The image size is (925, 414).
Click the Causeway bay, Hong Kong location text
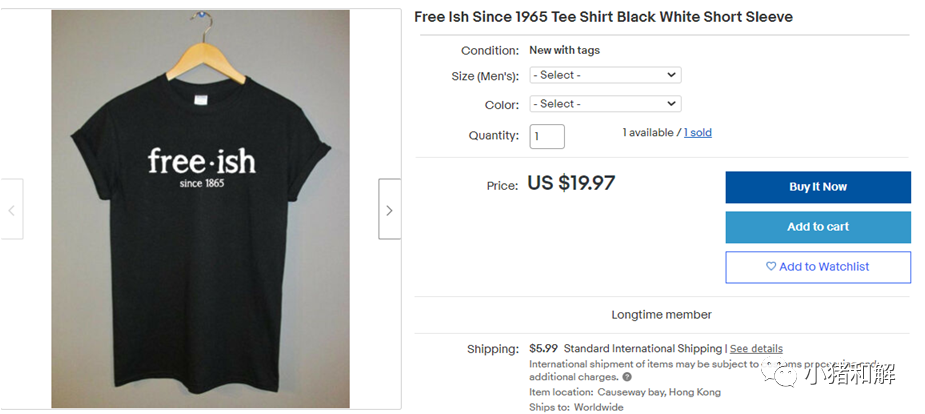click(x=659, y=392)
